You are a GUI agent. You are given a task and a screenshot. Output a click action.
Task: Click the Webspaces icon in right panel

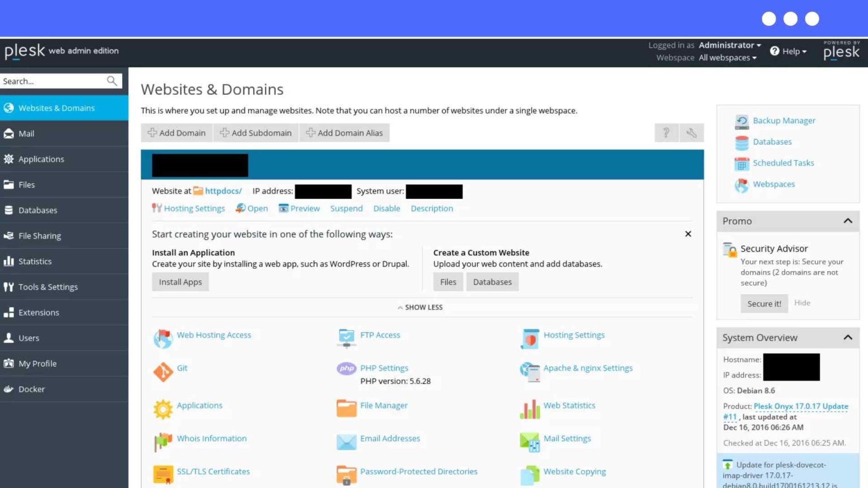point(741,185)
